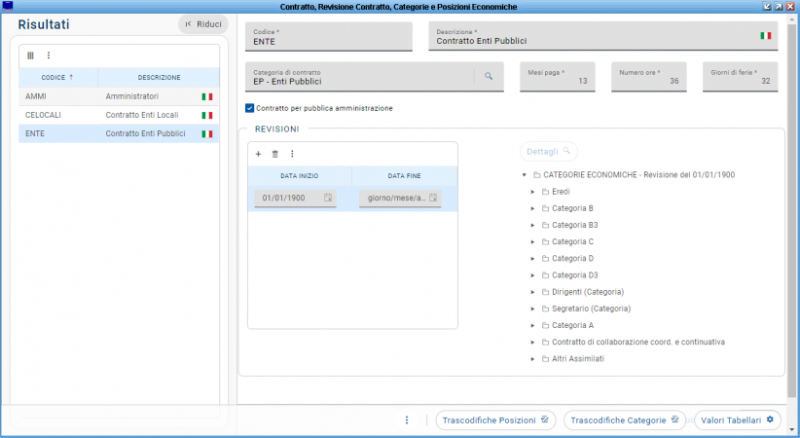This screenshot has width=800, height=438.
Task: Sort by CODICE column header
Action: (58, 78)
